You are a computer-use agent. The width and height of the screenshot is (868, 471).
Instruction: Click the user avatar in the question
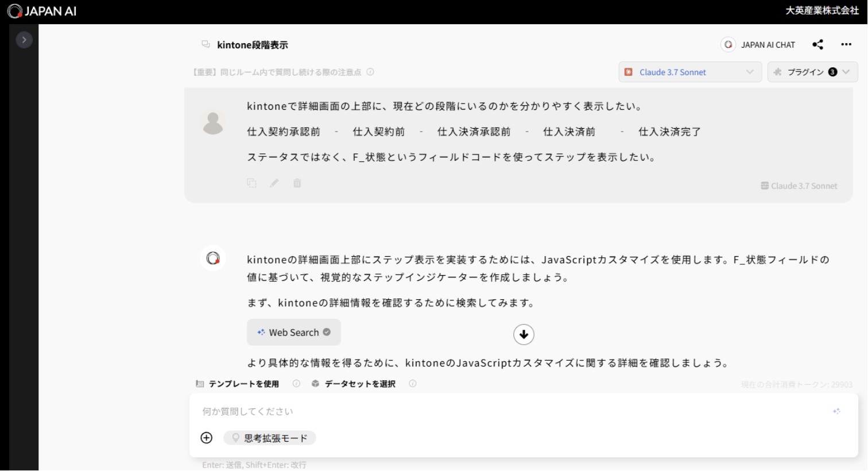click(213, 122)
